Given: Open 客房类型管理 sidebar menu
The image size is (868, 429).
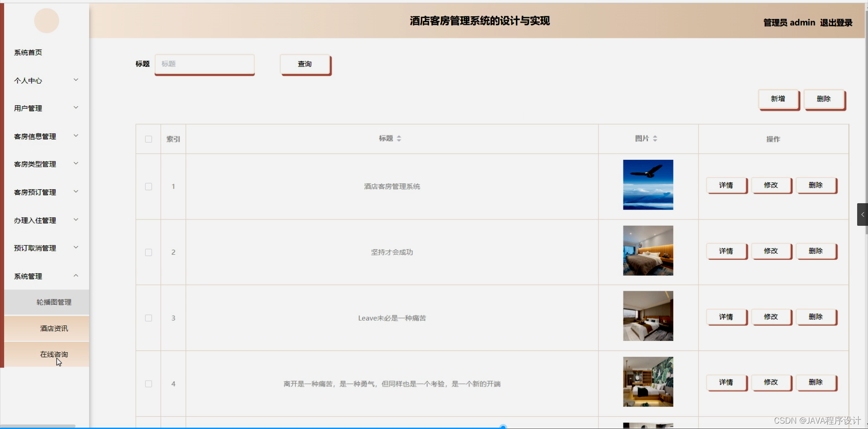Looking at the screenshot, I should coord(35,164).
